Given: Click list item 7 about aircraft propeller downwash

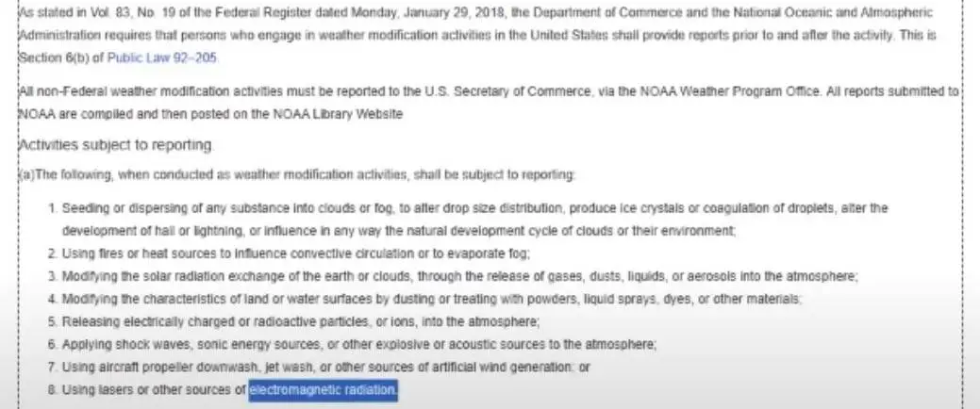Looking at the screenshot, I should tap(325, 368).
